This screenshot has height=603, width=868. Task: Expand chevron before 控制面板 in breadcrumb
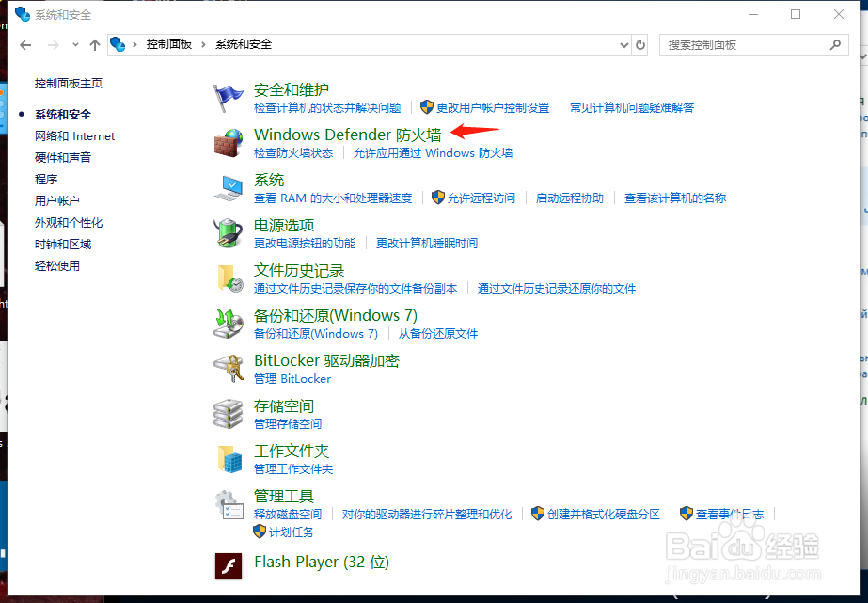pyautogui.click(x=134, y=45)
